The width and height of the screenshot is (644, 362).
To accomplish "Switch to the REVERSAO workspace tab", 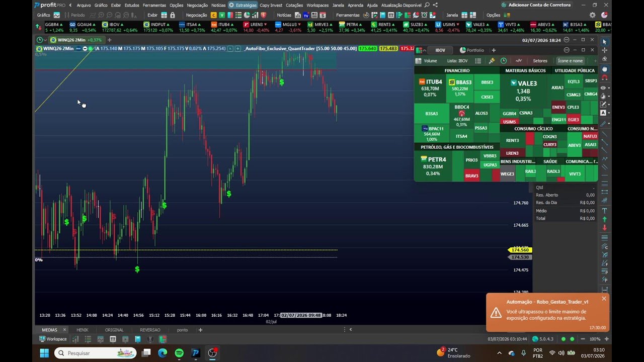I will click(x=150, y=330).
